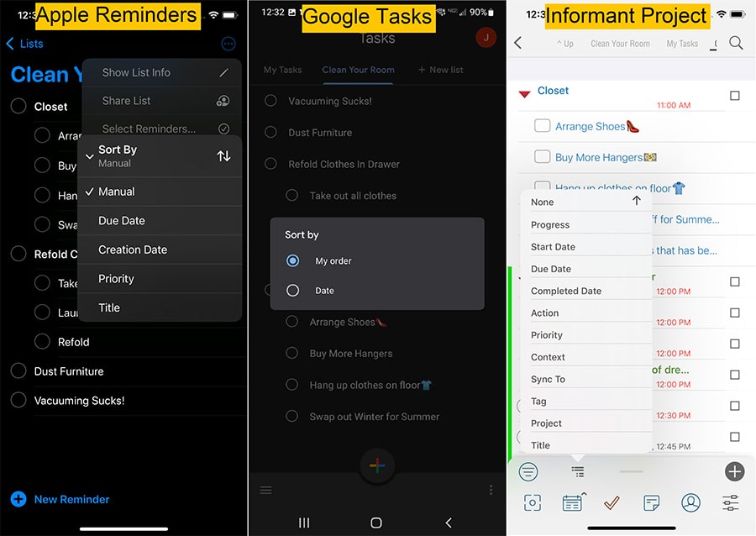Check off Dust Furniture in Google Tasks
The image size is (756, 536).
pyautogui.click(x=271, y=132)
